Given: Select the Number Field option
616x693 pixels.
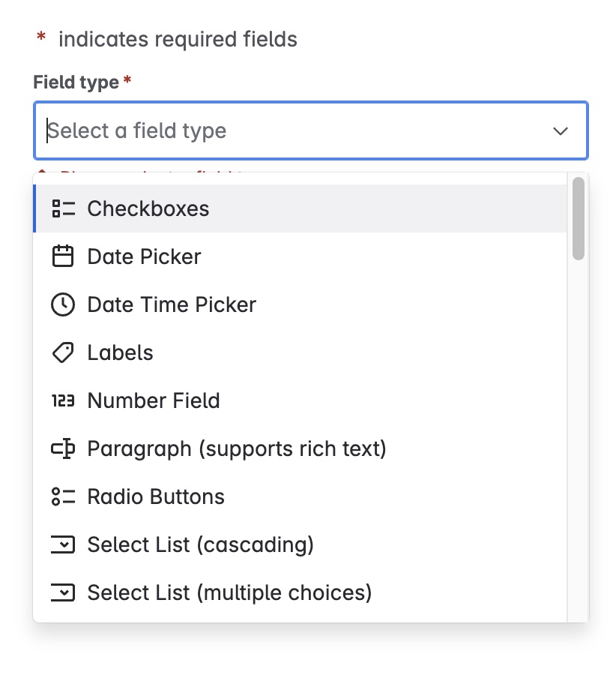Looking at the screenshot, I should click(154, 400).
